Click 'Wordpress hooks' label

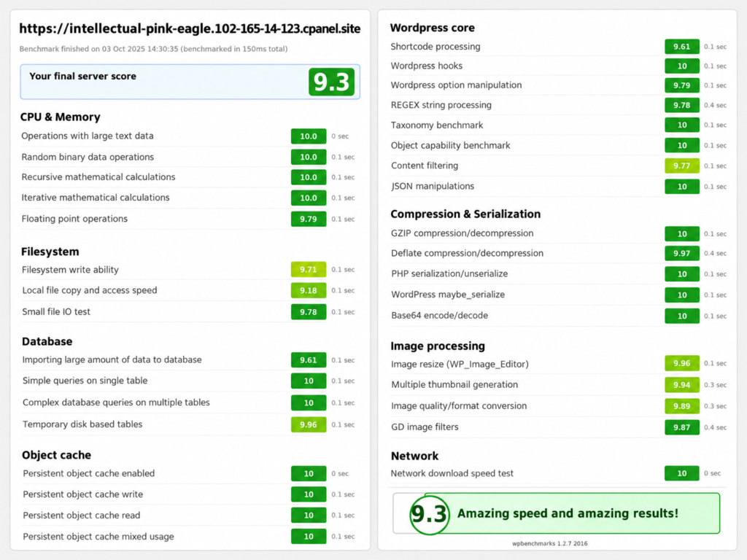426,66
